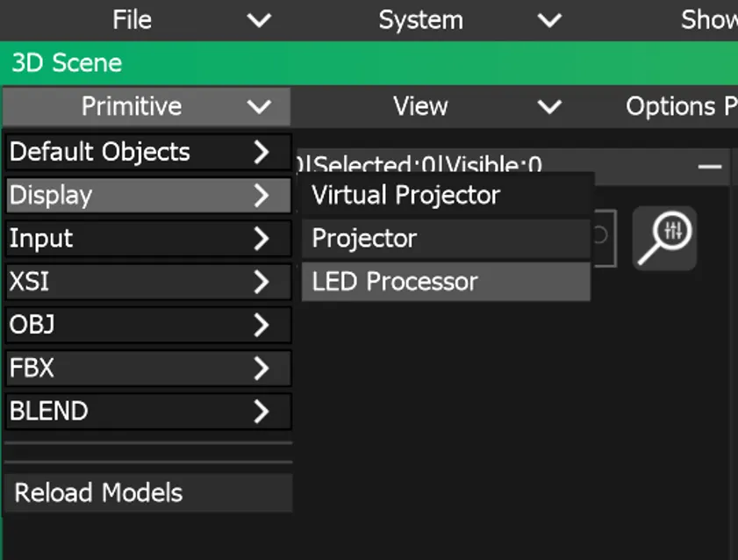Choose Projector from Display submenu

pos(446,239)
